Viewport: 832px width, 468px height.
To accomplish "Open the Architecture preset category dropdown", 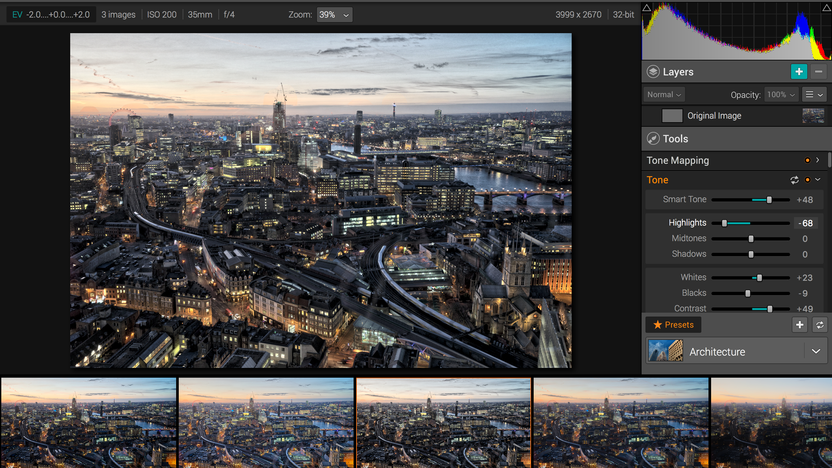I will pos(816,351).
